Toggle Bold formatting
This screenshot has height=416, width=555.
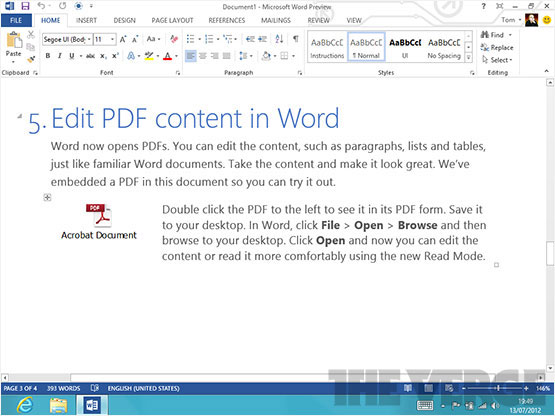[x=48, y=56]
